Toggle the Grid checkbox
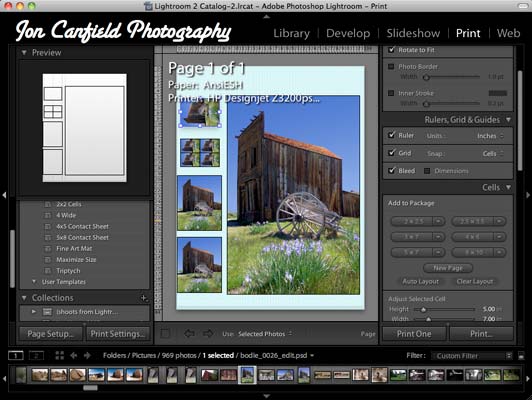532x400 pixels. coord(392,153)
